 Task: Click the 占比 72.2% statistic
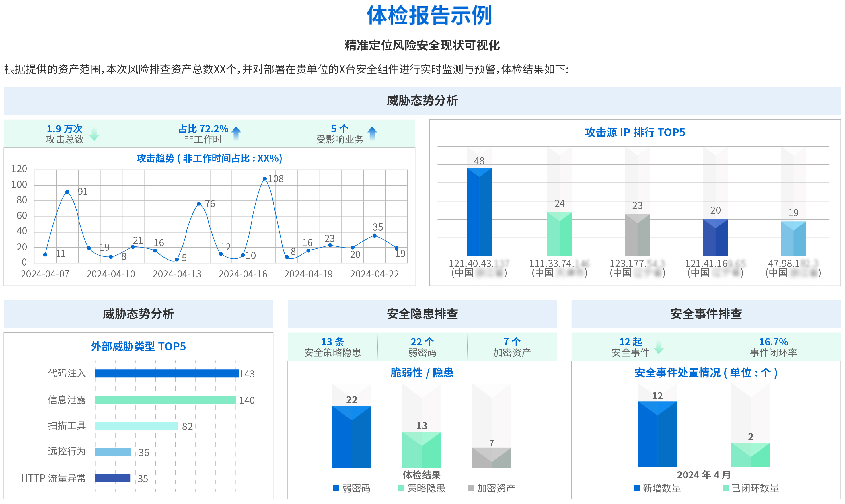(x=203, y=129)
